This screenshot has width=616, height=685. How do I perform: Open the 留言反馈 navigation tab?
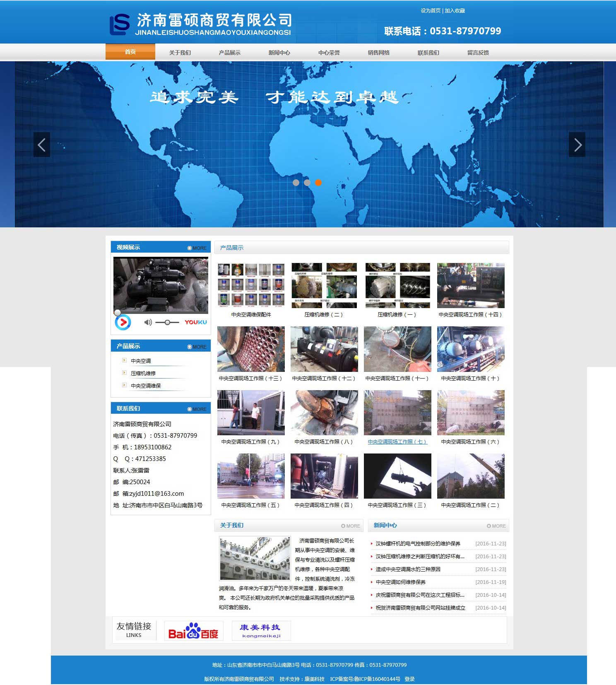pos(478,53)
